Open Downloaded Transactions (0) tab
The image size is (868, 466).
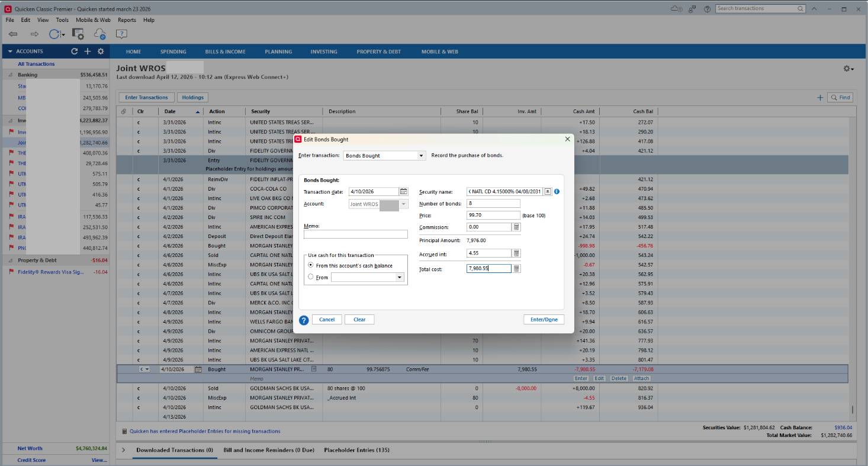pos(175,450)
